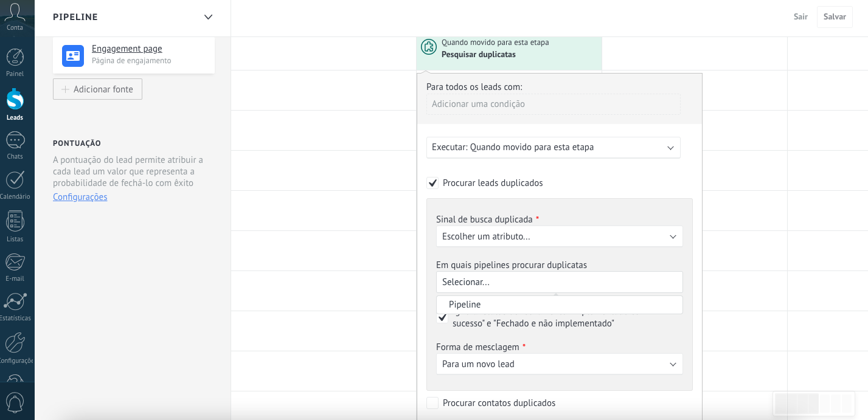Click the Salvar button
868x420 pixels.
pyautogui.click(x=835, y=17)
